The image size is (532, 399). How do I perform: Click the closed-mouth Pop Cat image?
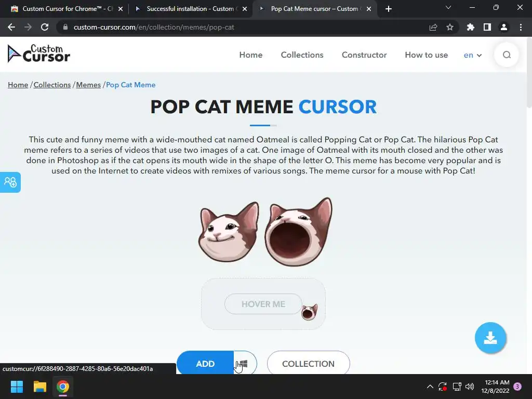229,232
